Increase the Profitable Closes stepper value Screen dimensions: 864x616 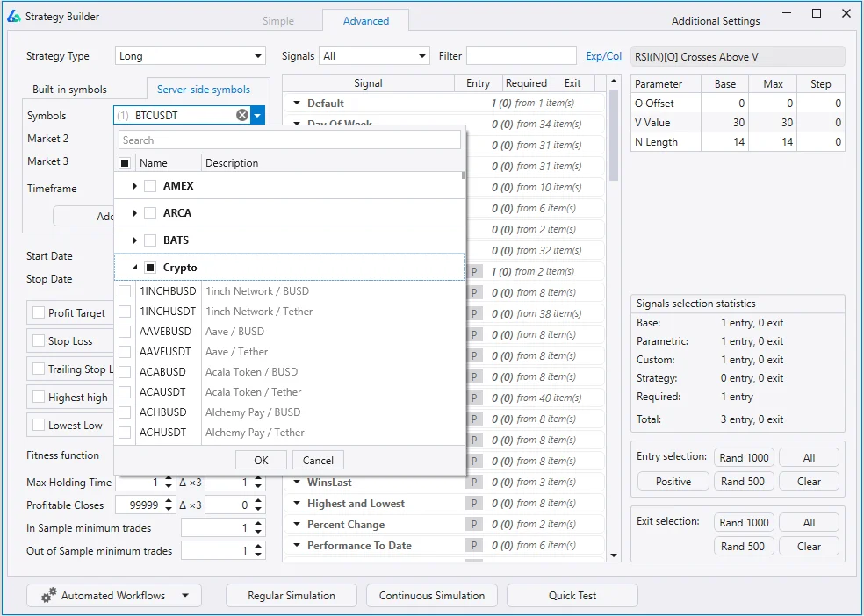[x=169, y=502]
